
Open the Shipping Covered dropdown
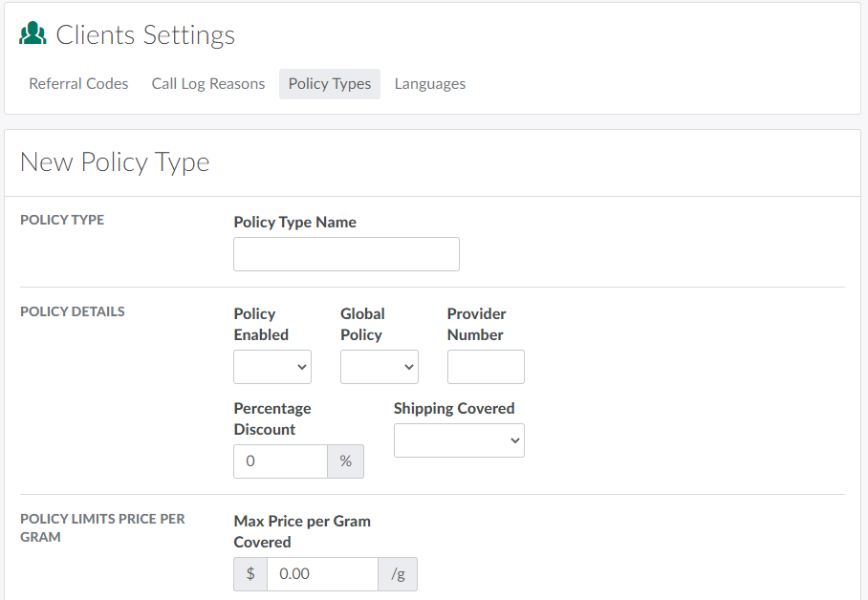point(459,440)
